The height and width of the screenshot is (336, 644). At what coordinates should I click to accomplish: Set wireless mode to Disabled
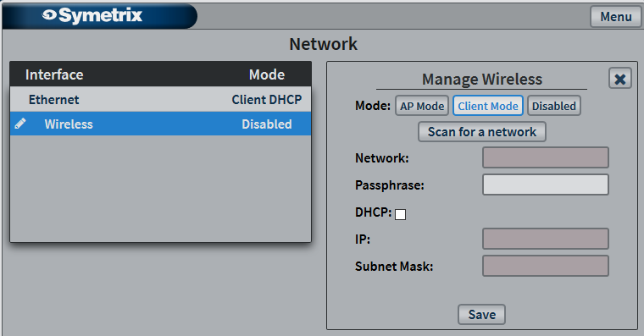pyautogui.click(x=553, y=106)
